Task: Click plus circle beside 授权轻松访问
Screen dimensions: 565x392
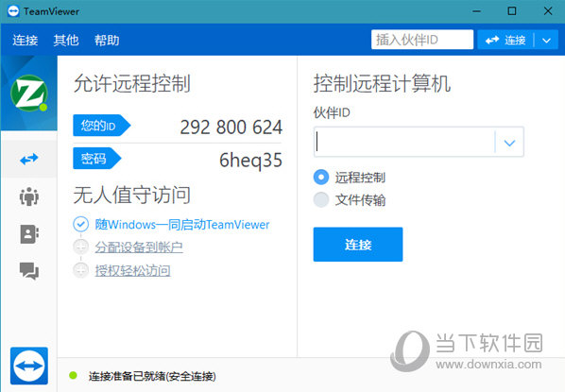Action: tap(80, 270)
